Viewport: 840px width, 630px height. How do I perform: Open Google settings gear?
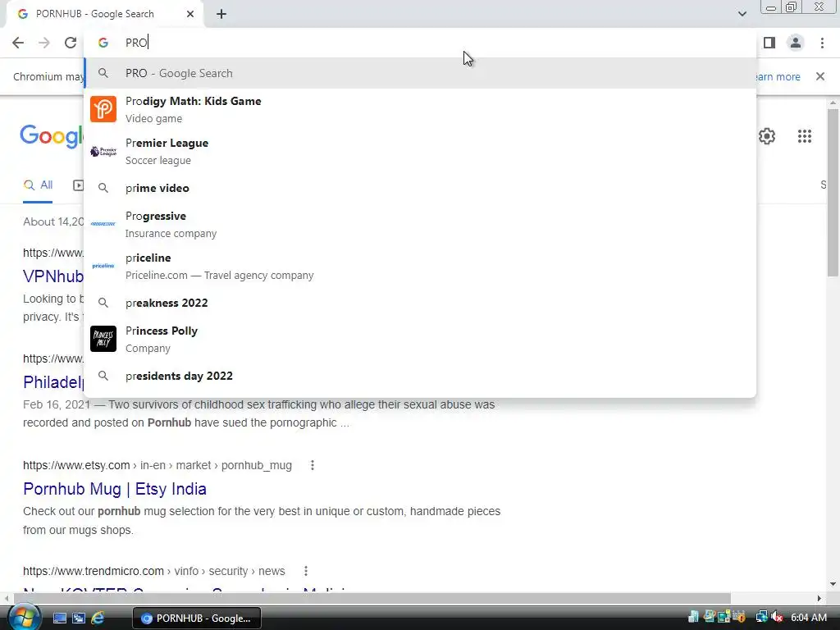coord(767,136)
